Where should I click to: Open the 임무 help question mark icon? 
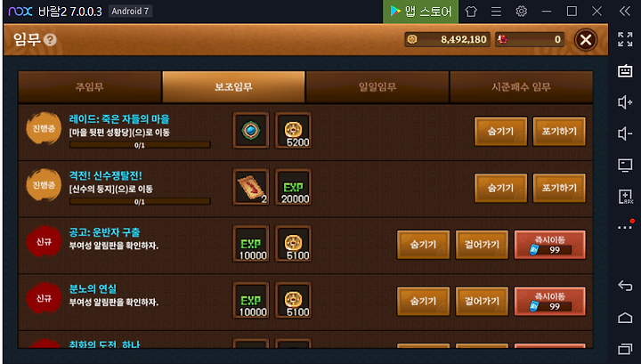click(50, 40)
